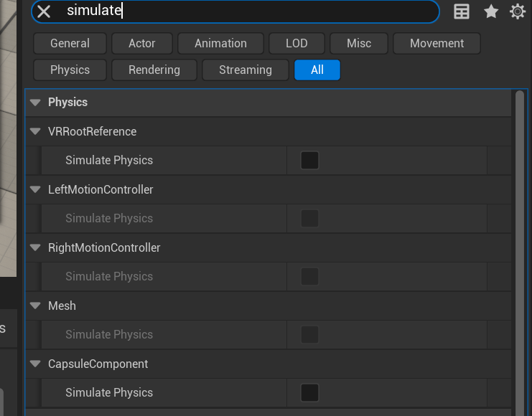The image size is (532, 416).
Task: Toggle the favorites star icon
Action: (x=491, y=11)
